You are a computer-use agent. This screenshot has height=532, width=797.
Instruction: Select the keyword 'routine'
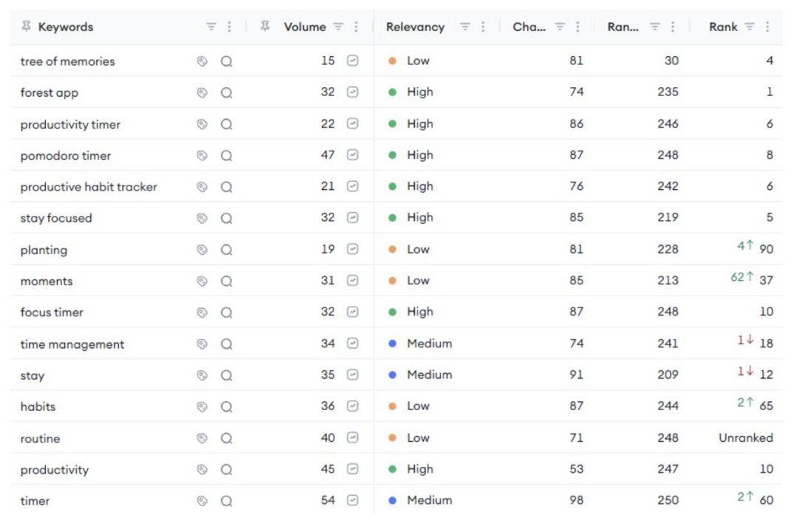(x=40, y=438)
